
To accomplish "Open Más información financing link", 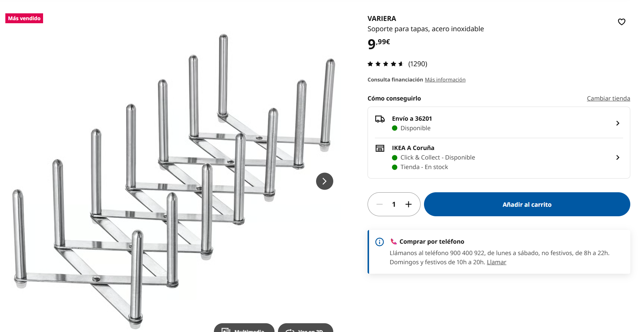I will tap(445, 80).
